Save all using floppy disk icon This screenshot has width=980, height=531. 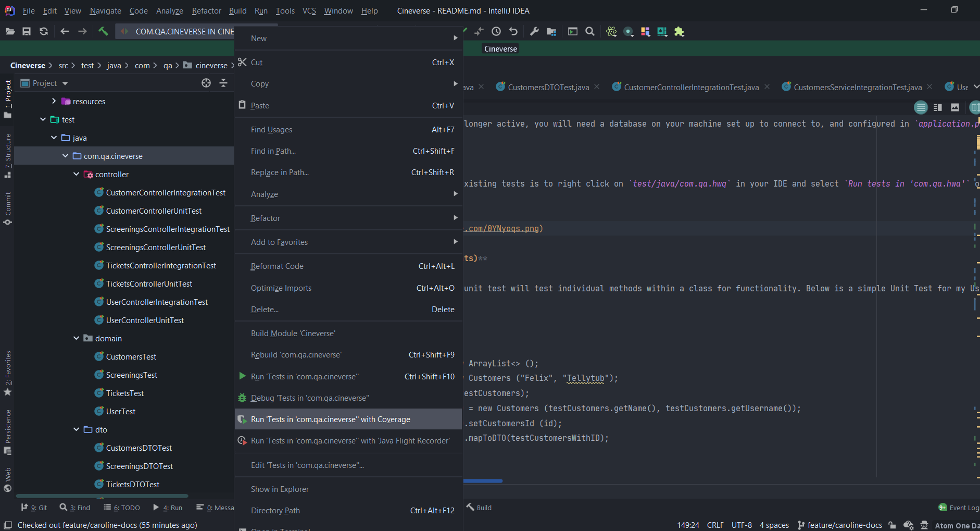pos(27,31)
